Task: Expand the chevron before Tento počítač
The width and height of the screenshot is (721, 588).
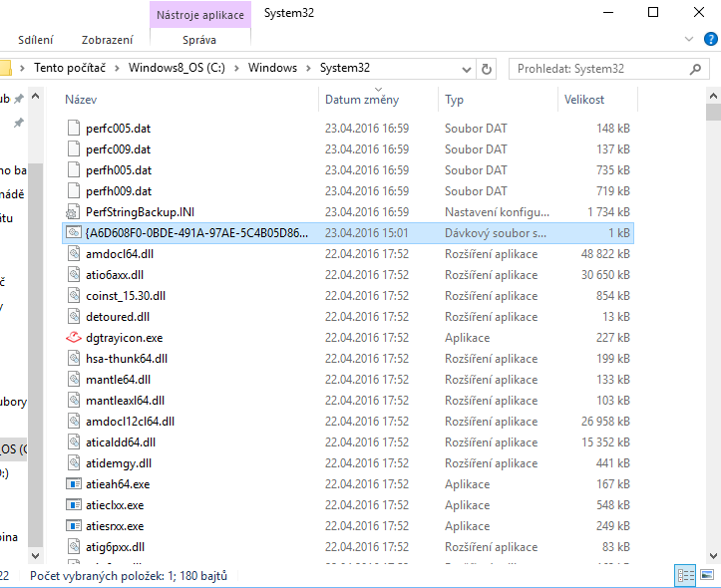Action: [22, 69]
